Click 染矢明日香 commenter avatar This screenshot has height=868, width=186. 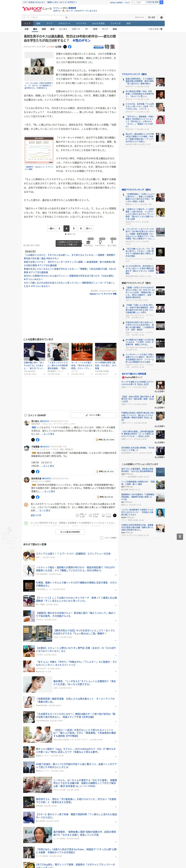pos(26,480)
